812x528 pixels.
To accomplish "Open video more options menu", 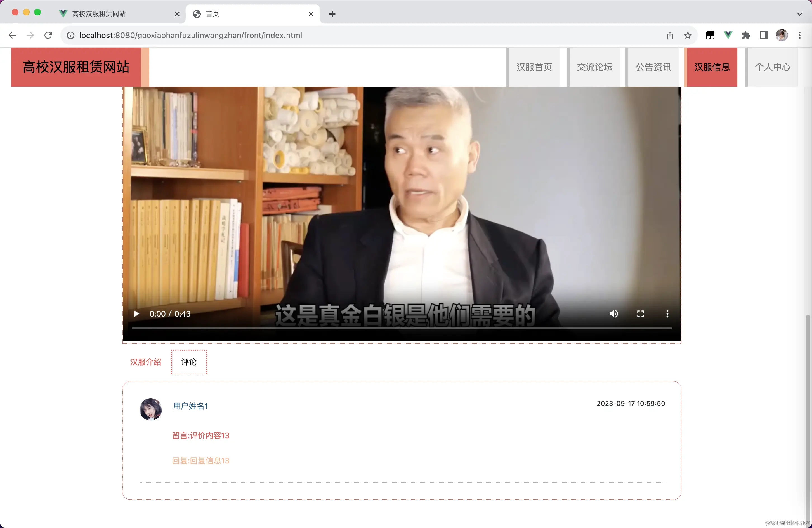I will point(667,314).
